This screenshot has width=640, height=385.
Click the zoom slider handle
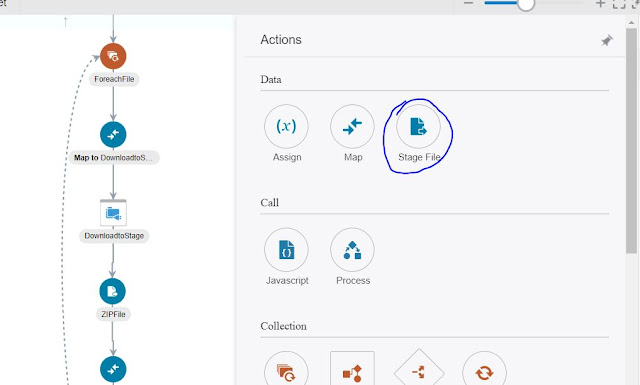pos(526,4)
